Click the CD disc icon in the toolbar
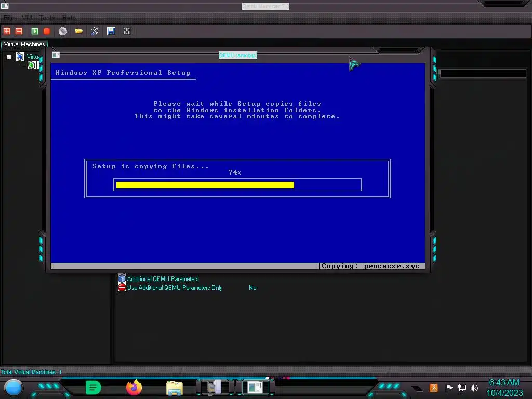 (63, 31)
